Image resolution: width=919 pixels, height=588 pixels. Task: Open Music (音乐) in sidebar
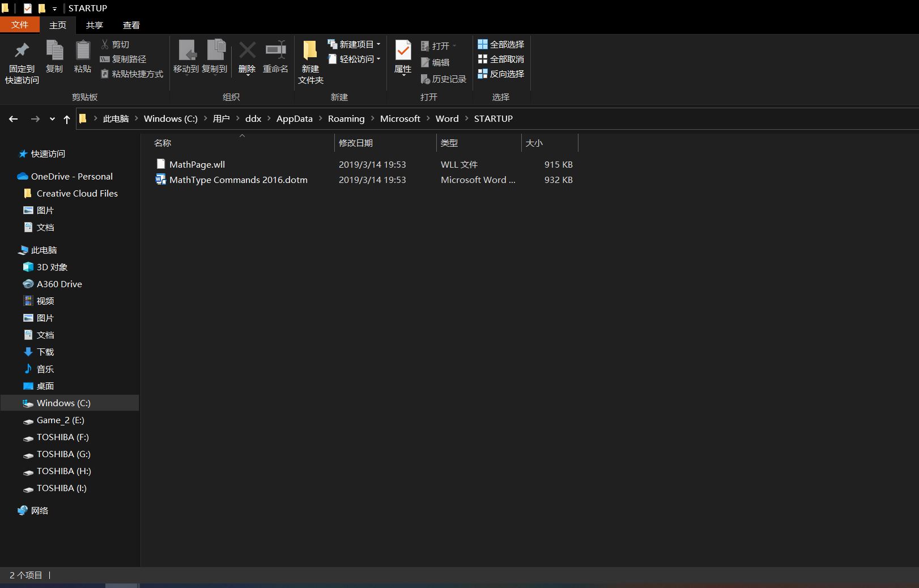[x=39, y=369]
